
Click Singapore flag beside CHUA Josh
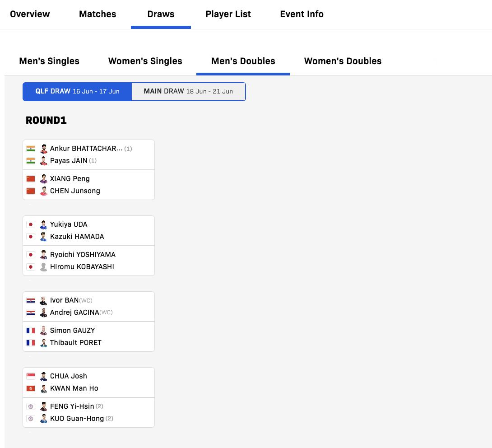[x=31, y=377]
